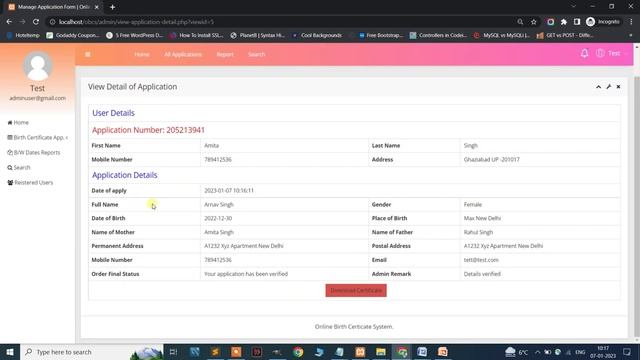Select the date of apply 2023-01-07 value
Image resolution: width=640 pixels, height=360 pixels.
point(229,191)
